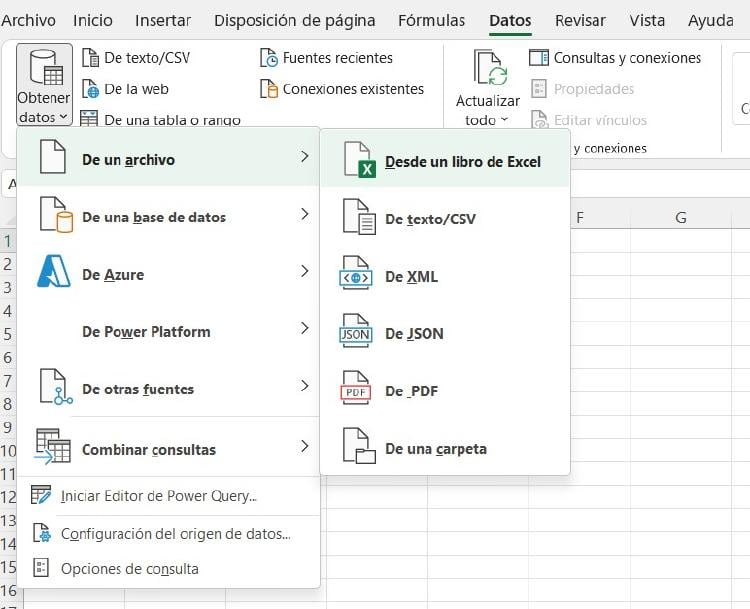Open the Obtener datos dropdown button
Viewport: 750px width, 609px height.
(44, 85)
